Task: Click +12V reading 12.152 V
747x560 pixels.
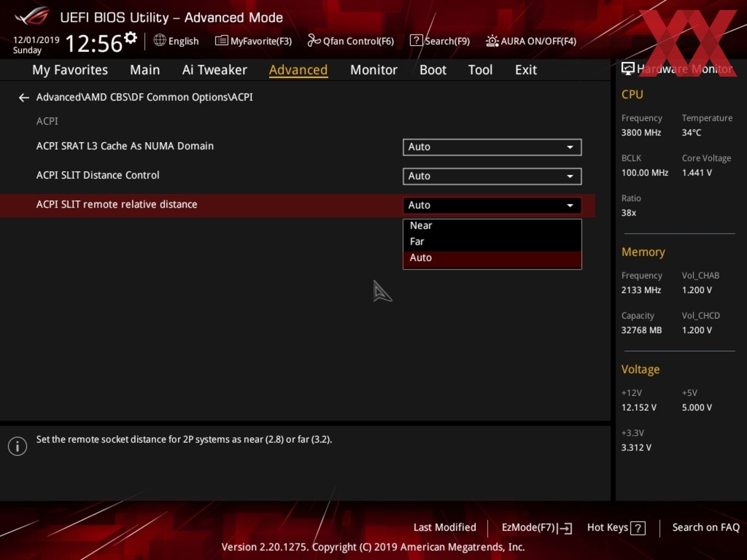Action: (639, 407)
